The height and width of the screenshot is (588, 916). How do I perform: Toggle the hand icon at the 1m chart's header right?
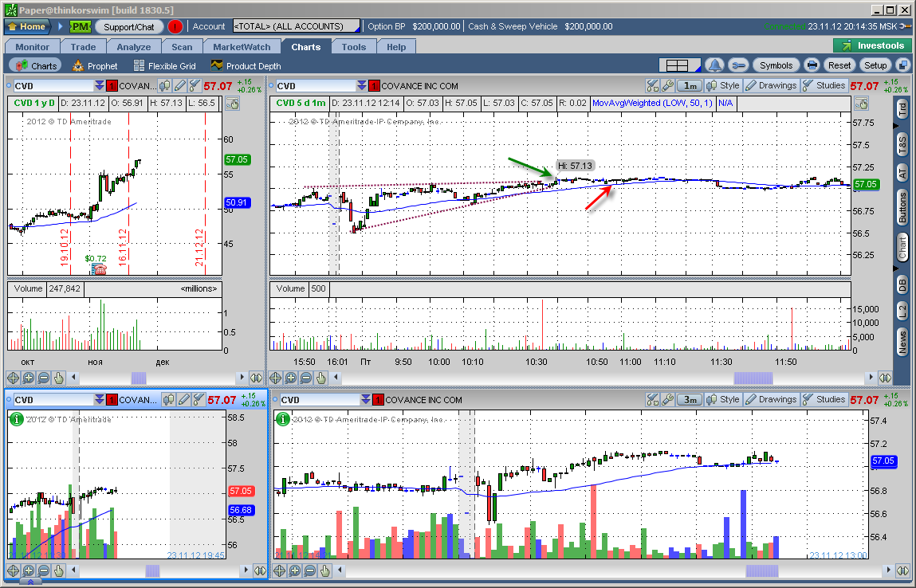point(861,104)
